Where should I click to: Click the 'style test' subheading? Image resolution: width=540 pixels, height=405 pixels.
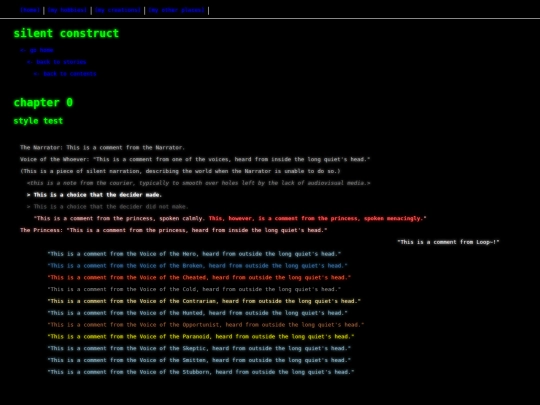tap(38, 121)
